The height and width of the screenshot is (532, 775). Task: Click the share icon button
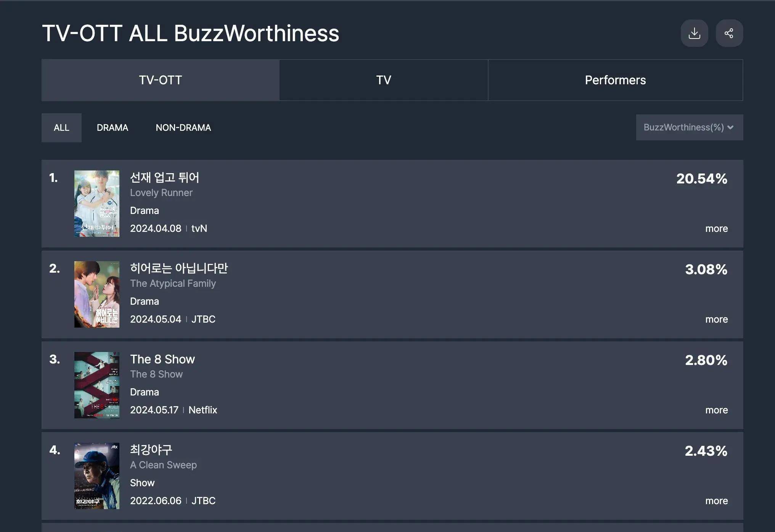(x=729, y=33)
